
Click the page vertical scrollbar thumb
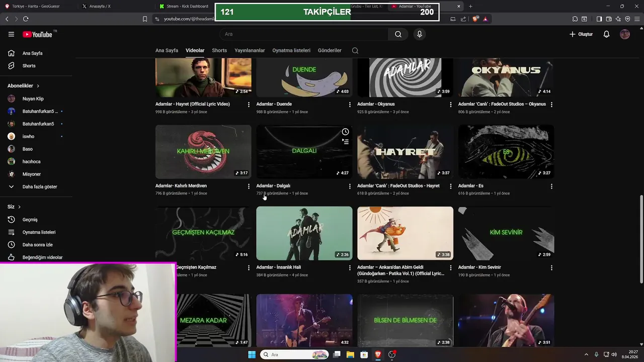pos(641,239)
